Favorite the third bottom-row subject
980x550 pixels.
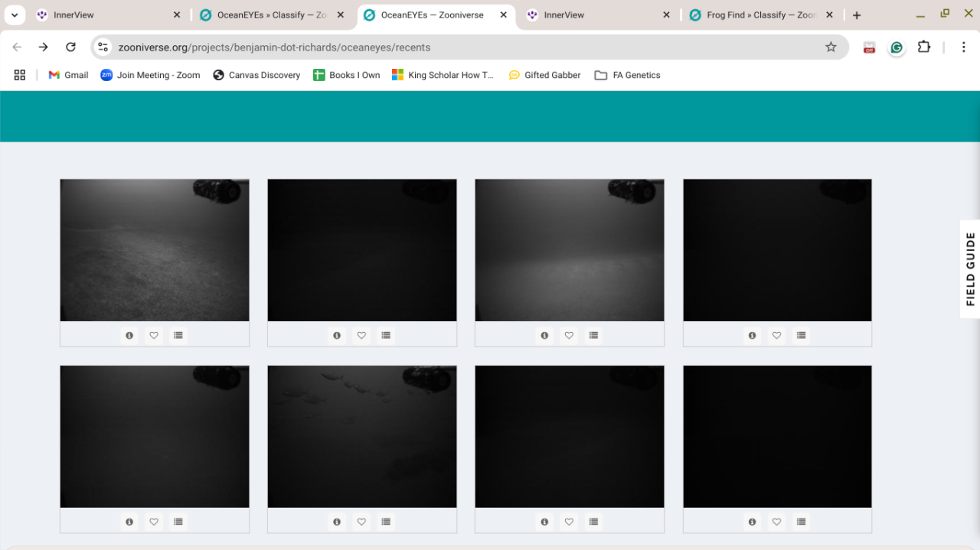point(569,522)
